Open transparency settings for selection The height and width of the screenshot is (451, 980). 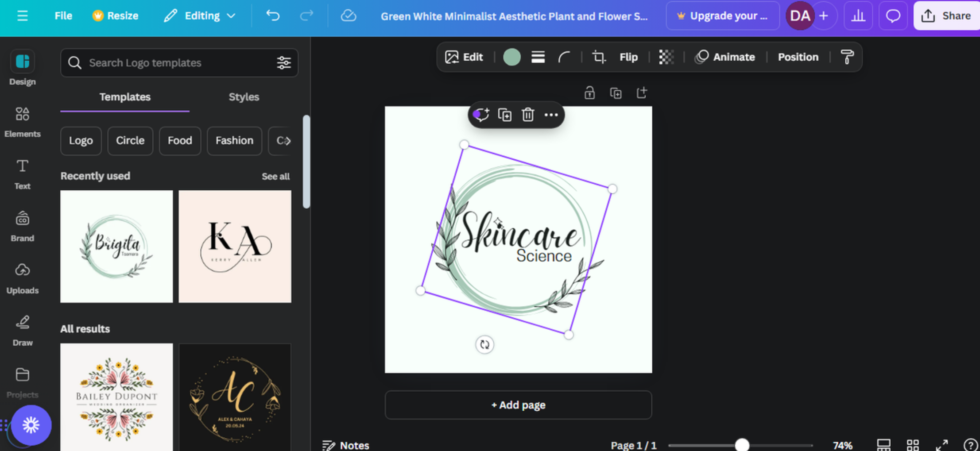pos(666,57)
